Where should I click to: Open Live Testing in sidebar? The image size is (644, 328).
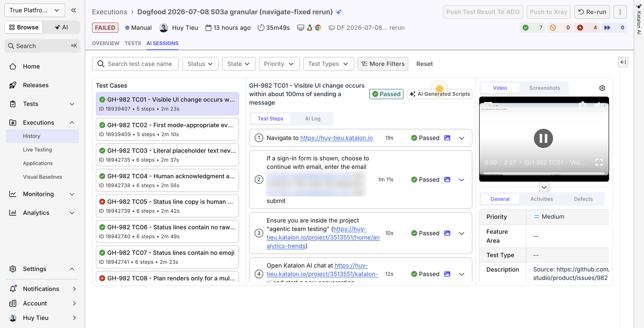tap(37, 150)
